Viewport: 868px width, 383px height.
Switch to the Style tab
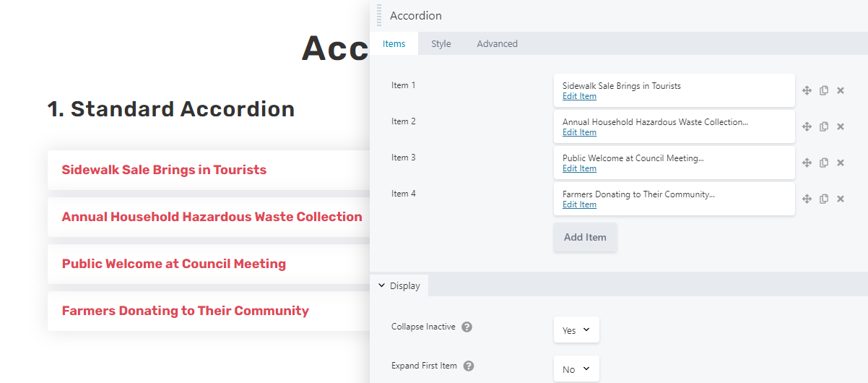[x=441, y=43]
